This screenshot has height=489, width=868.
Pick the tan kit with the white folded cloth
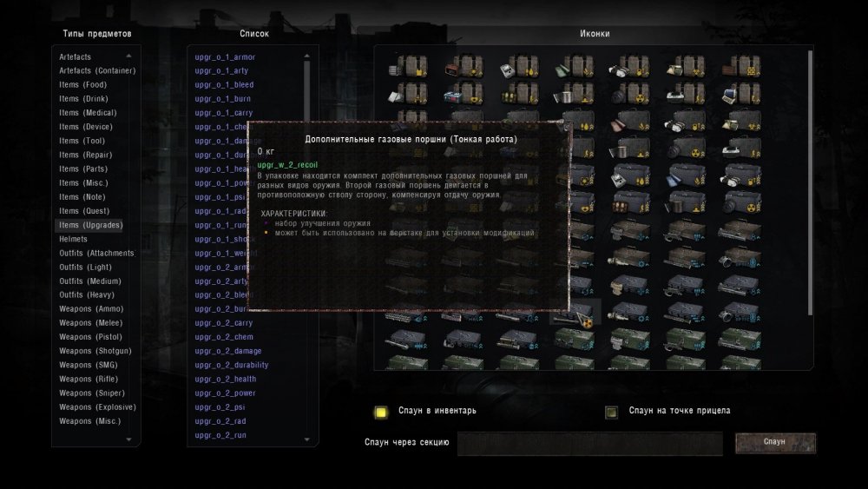tap(409, 94)
